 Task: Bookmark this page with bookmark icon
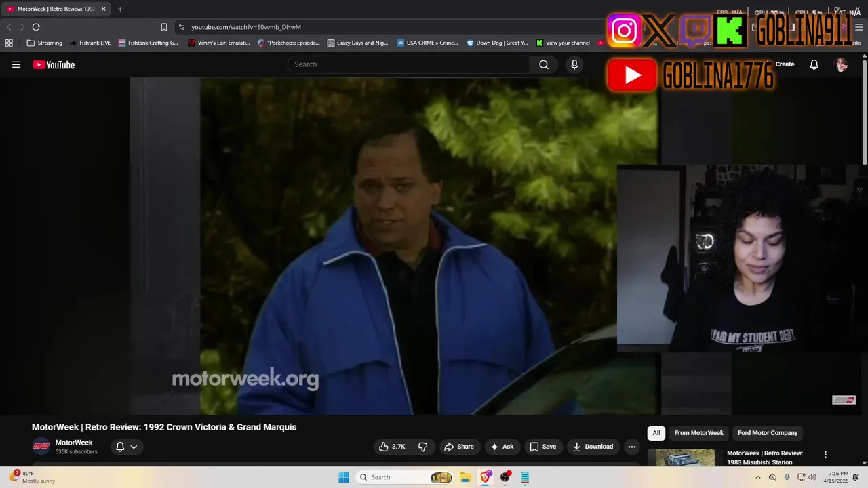(x=163, y=27)
